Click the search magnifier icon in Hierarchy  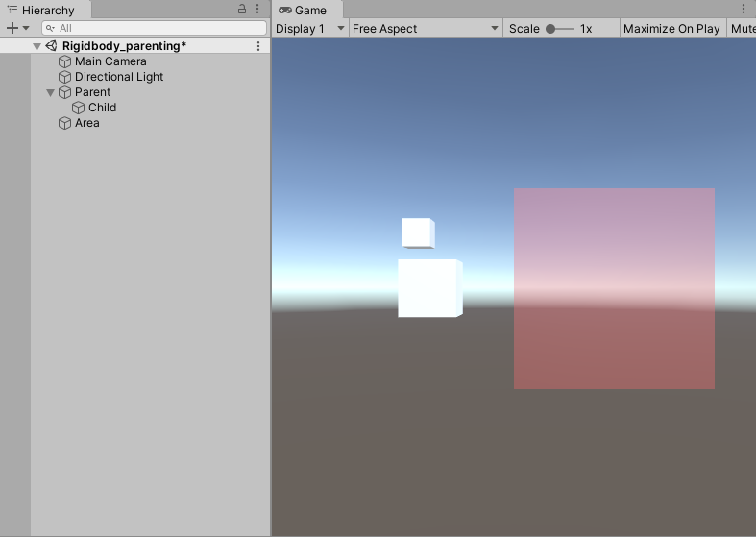pos(50,28)
